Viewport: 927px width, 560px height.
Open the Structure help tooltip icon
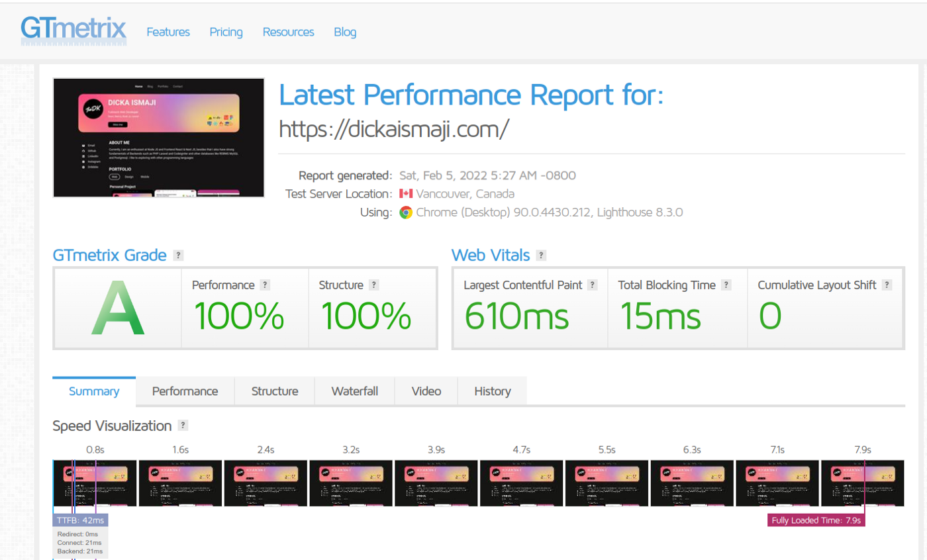[373, 285]
